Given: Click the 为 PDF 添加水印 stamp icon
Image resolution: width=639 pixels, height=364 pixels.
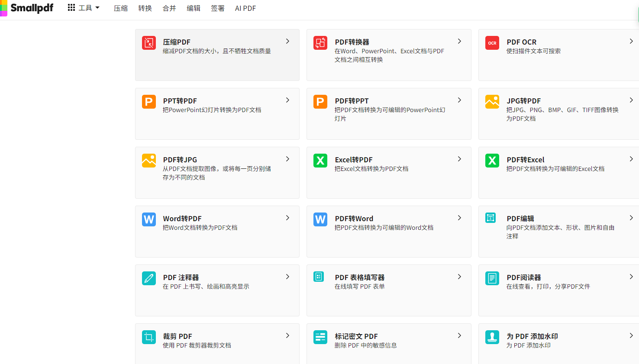Looking at the screenshot, I should tap(492, 337).
